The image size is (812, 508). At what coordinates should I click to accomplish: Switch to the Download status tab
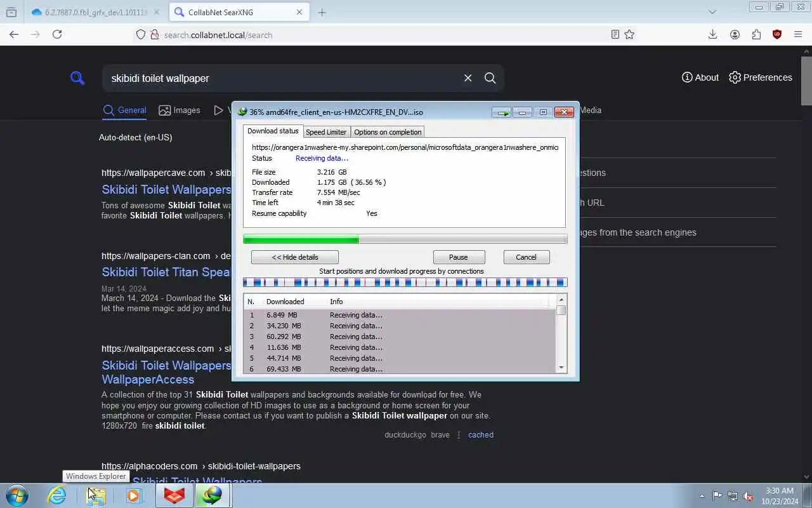(x=273, y=131)
